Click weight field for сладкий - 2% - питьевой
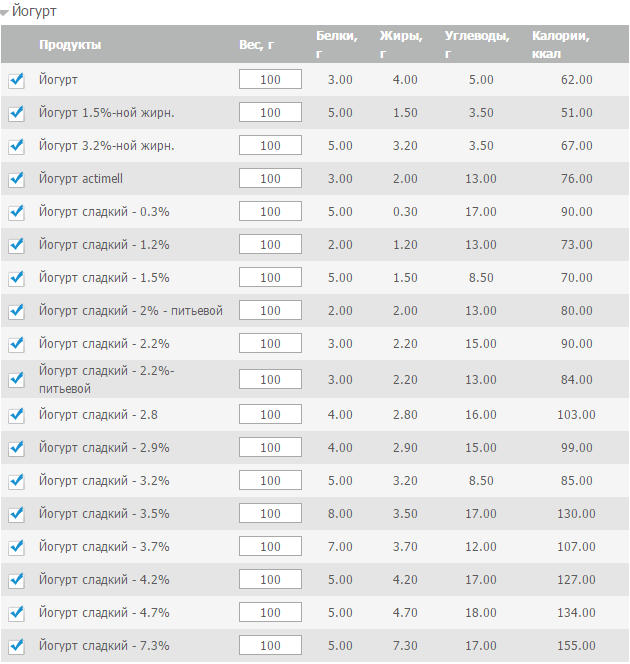 click(x=270, y=310)
